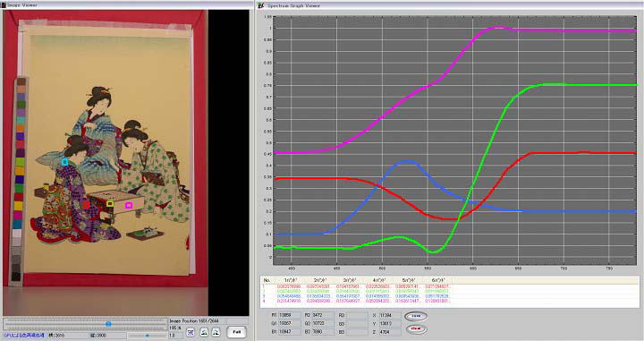
Task: Click the X tristimulus value field
Action: [390, 315]
